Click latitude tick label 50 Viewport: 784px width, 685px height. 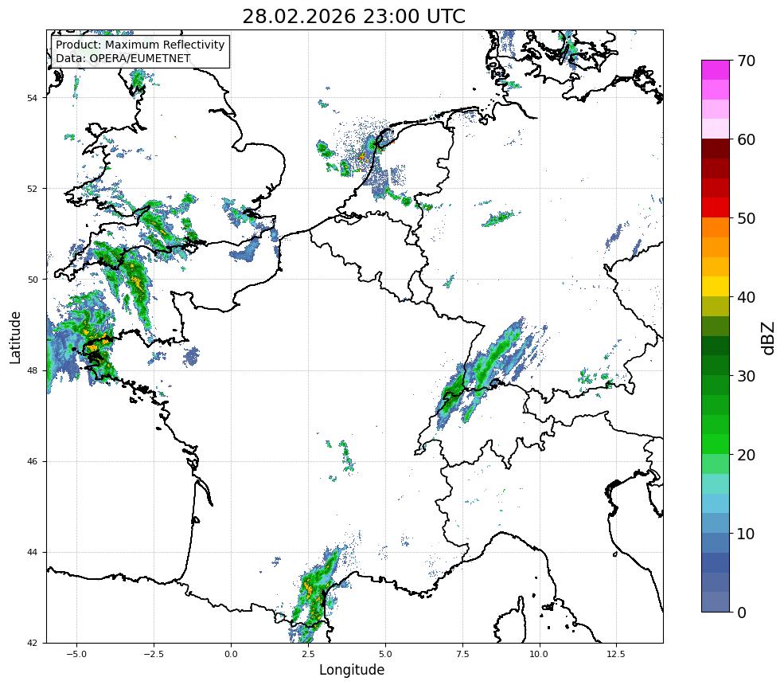click(32, 280)
